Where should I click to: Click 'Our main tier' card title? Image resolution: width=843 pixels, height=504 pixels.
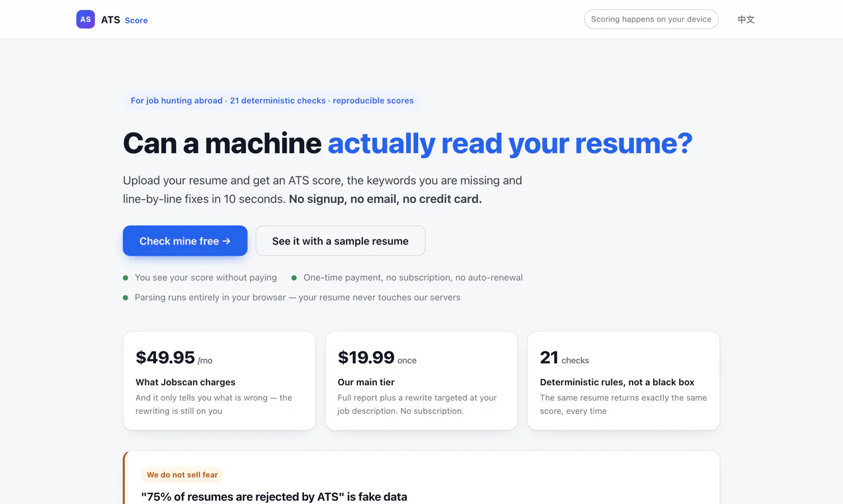tap(366, 382)
